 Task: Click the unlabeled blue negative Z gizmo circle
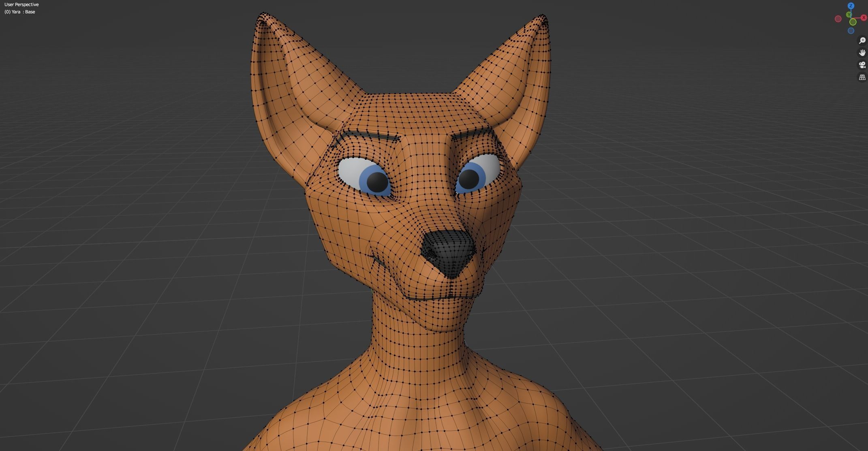[x=851, y=30]
